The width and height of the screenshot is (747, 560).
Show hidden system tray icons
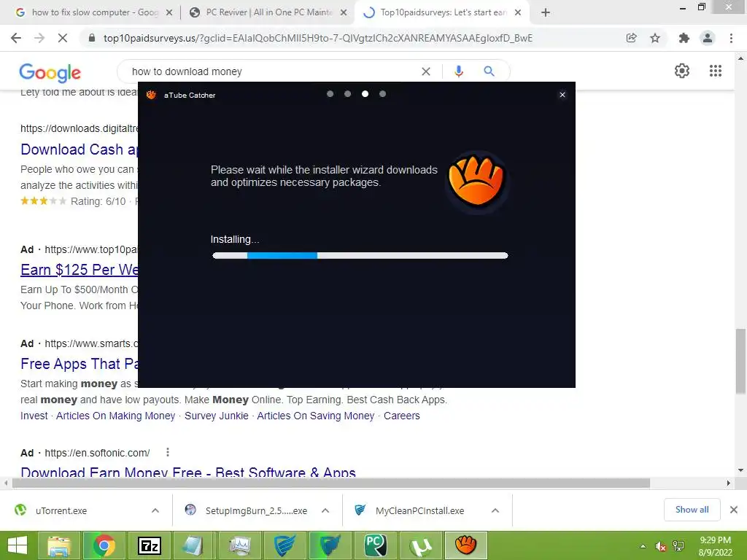(x=643, y=547)
